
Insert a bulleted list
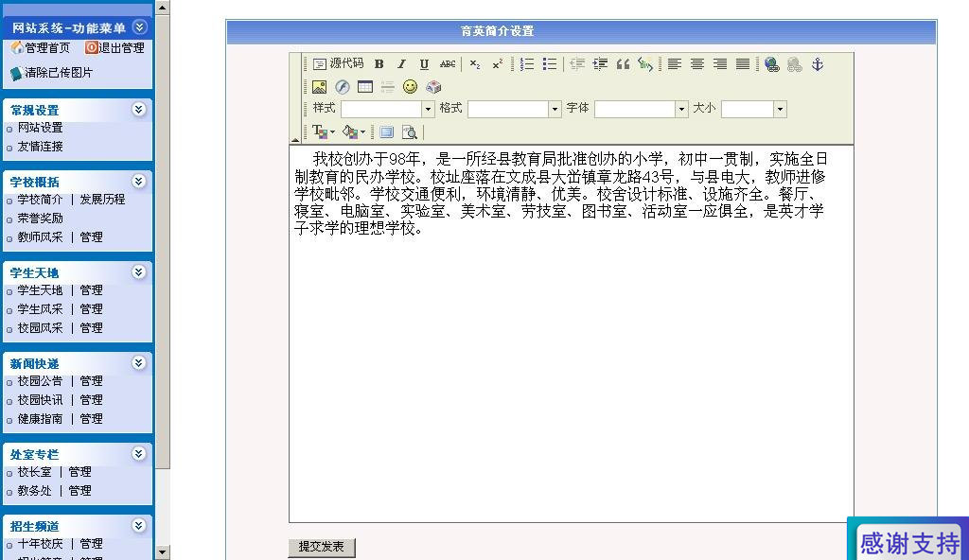pyautogui.click(x=550, y=63)
